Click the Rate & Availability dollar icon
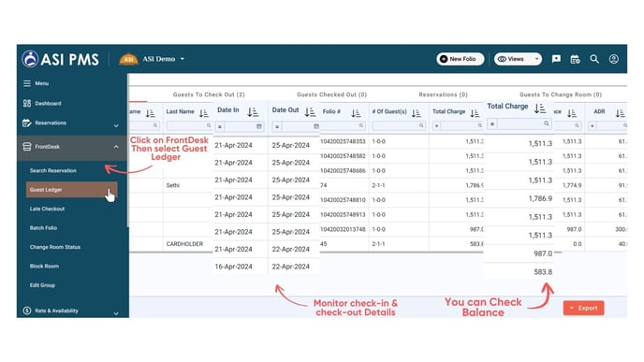This screenshot has height=362, width=644. [x=27, y=311]
